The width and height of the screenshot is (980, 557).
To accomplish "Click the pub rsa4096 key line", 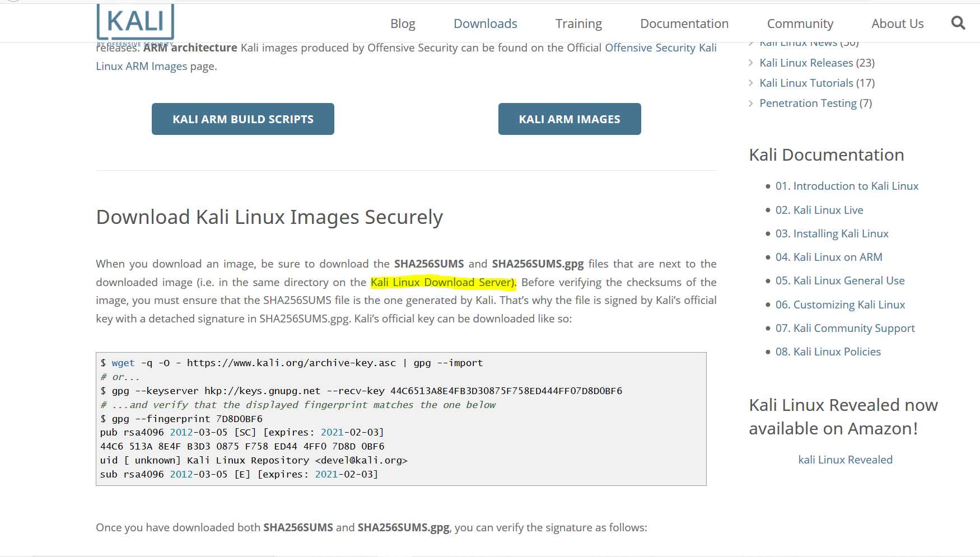I will 242,432.
